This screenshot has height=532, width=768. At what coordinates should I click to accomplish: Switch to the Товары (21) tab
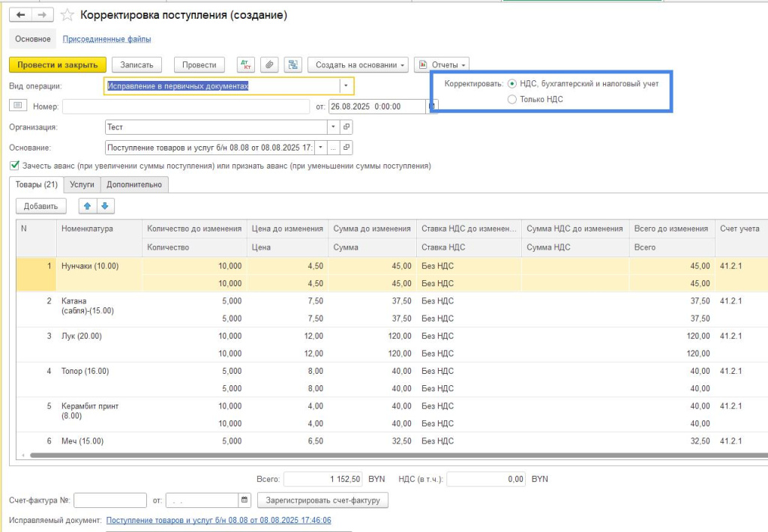coord(37,184)
